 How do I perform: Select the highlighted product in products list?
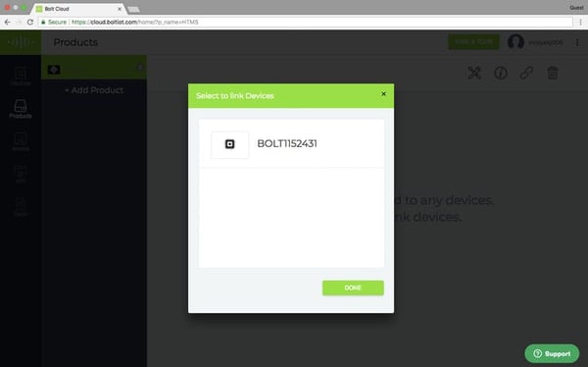(x=94, y=68)
